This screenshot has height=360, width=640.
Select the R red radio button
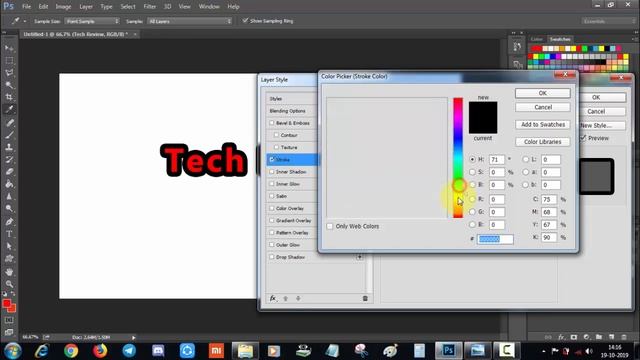[x=472, y=199]
